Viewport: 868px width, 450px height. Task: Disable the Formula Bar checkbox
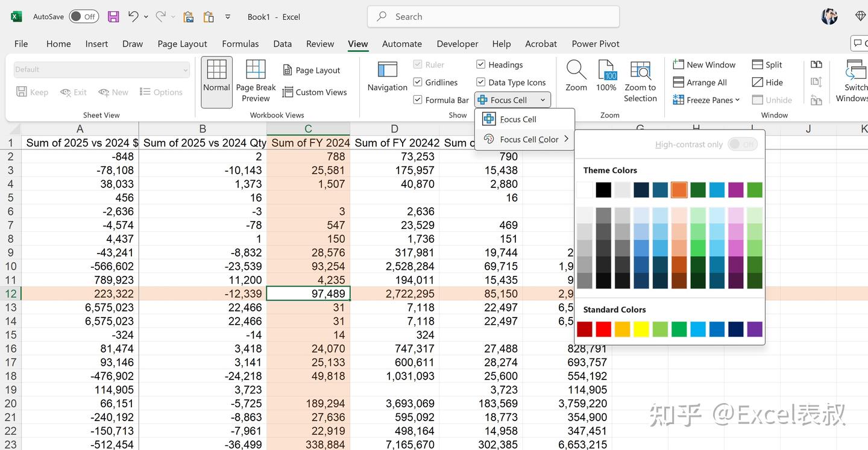[418, 99]
